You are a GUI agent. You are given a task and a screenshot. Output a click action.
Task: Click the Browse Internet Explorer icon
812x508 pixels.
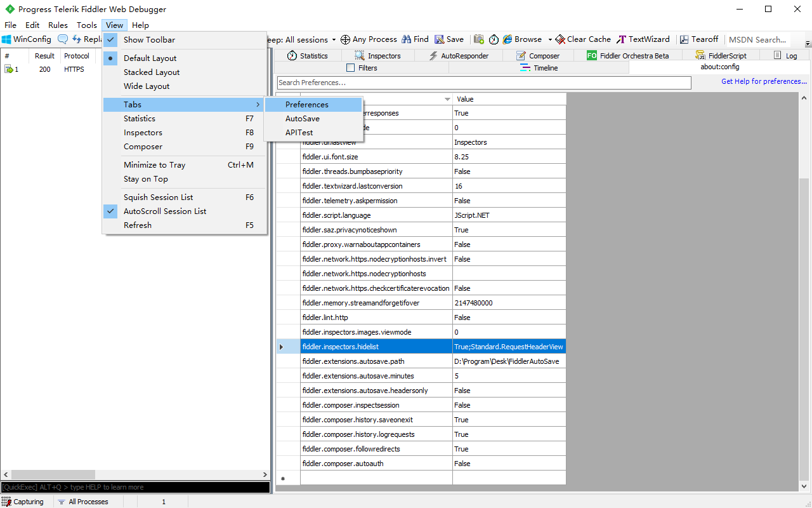tap(507, 39)
